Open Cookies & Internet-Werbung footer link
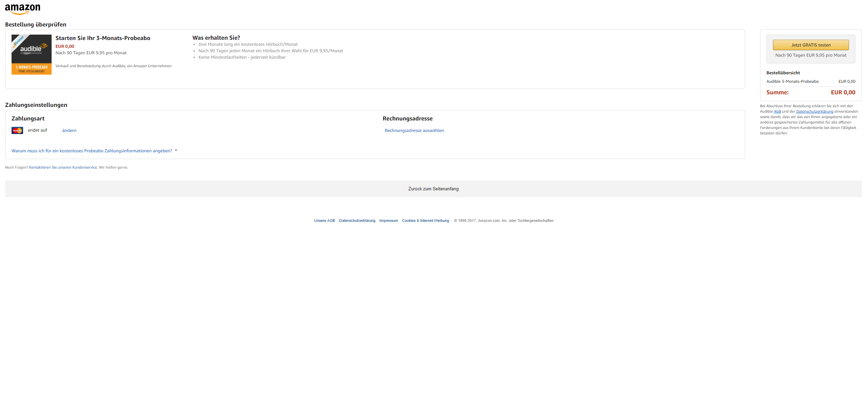This screenshot has width=868, height=402. (425, 221)
